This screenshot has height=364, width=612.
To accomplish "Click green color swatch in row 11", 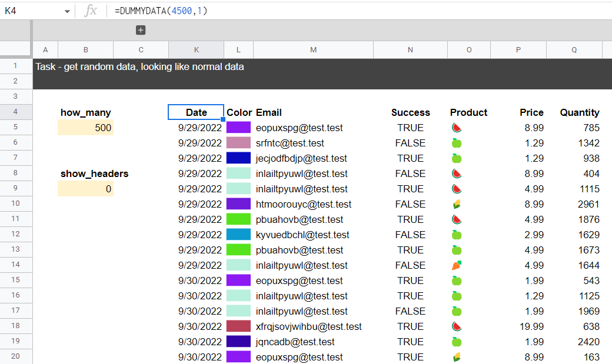I will [x=238, y=219].
